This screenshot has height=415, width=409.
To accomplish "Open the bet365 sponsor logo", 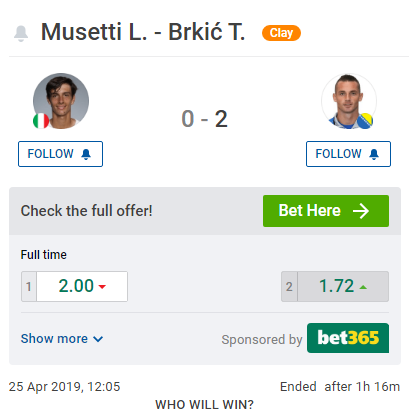I will click(x=348, y=338).
